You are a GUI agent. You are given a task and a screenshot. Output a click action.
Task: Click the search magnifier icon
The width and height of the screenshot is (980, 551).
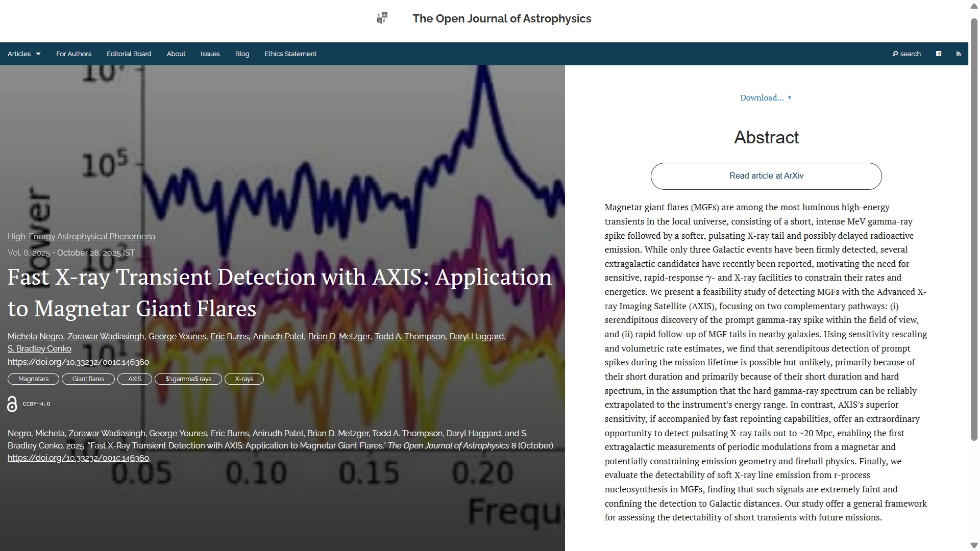895,54
